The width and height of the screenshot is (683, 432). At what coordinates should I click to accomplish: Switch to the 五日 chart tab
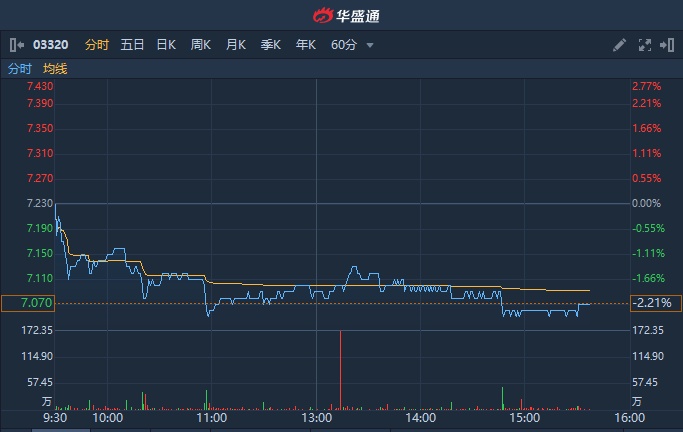coord(132,45)
